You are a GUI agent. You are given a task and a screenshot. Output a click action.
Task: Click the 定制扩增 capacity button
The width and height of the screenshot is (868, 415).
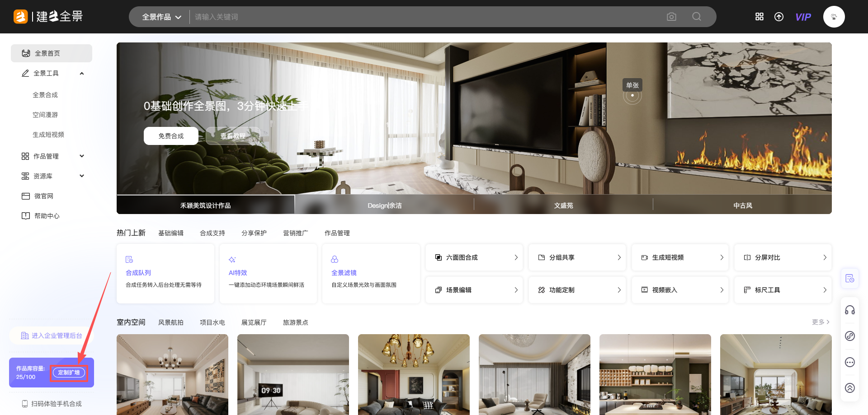(x=69, y=373)
